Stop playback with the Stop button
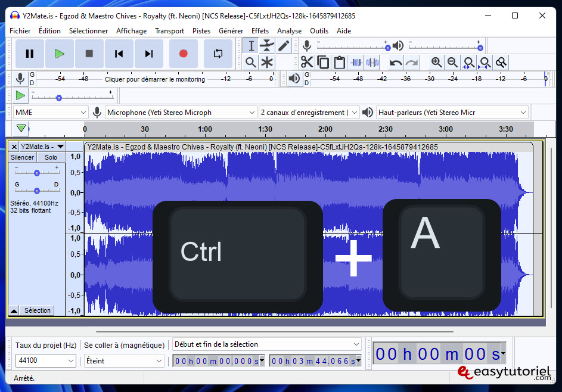Screen dimensions: 562x392 89,54
